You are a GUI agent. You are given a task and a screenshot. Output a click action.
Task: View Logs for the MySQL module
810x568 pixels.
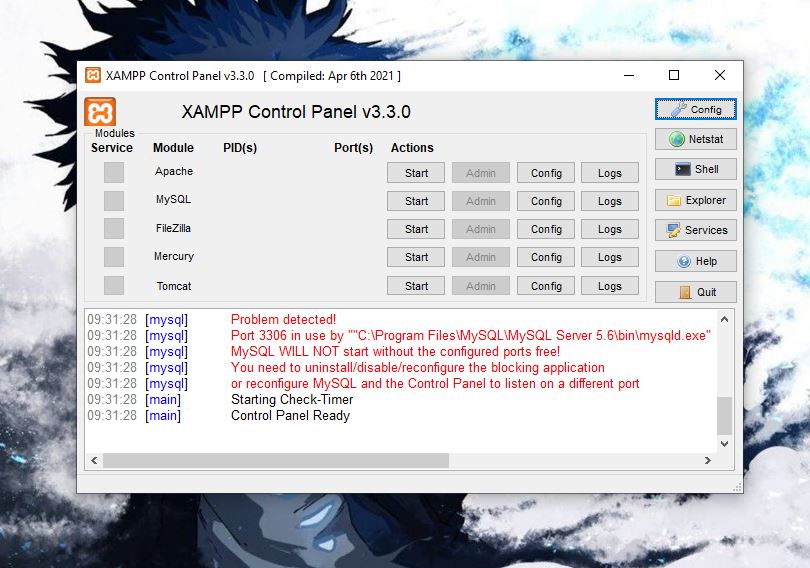[610, 201]
